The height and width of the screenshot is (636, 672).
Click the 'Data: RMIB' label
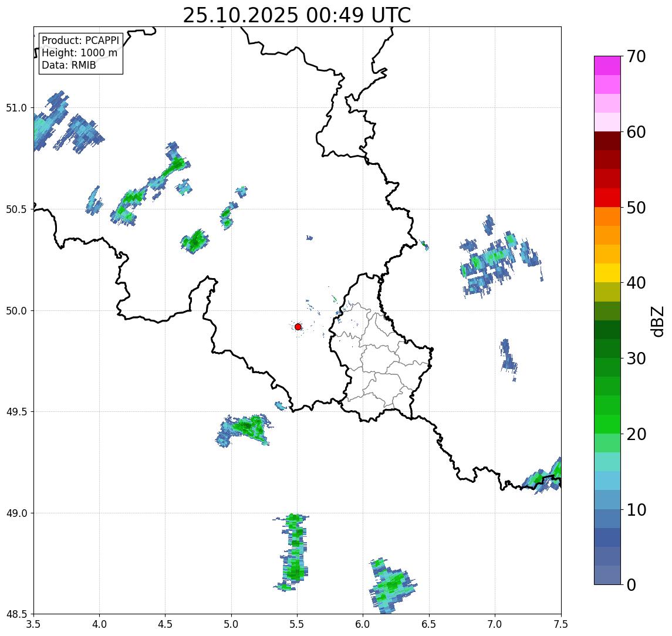pyautogui.click(x=69, y=65)
